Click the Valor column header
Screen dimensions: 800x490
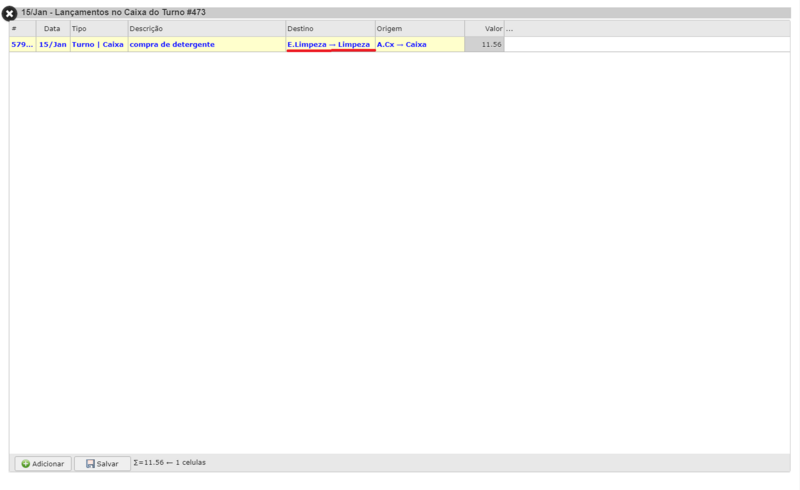pos(484,29)
